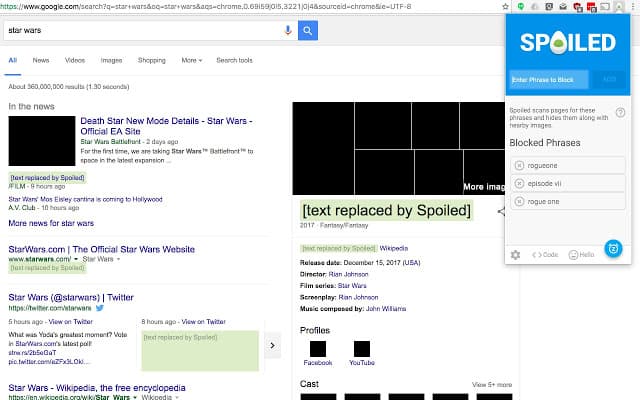Click the help question mark in Spoiled
This screenshot has height=400, width=640.
[620, 113]
